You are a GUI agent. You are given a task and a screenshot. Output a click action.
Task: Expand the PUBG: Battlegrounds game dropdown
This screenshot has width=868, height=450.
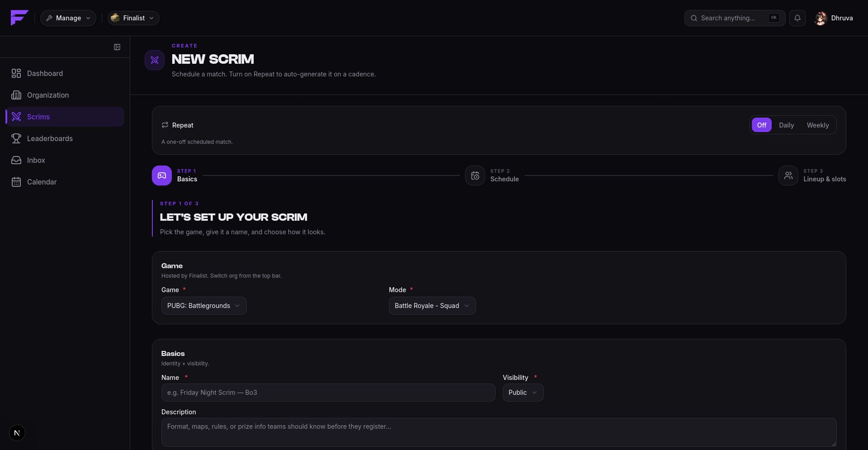tap(204, 306)
